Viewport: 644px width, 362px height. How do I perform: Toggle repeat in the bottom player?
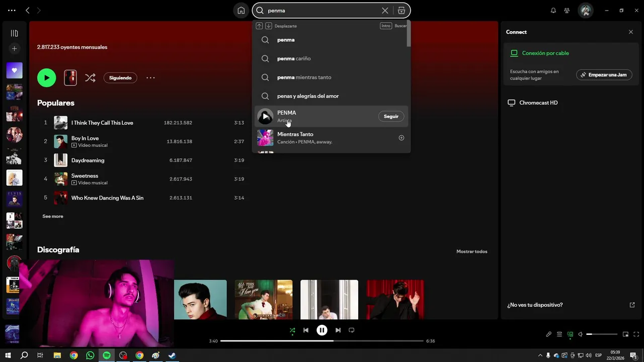pyautogui.click(x=352, y=330)
